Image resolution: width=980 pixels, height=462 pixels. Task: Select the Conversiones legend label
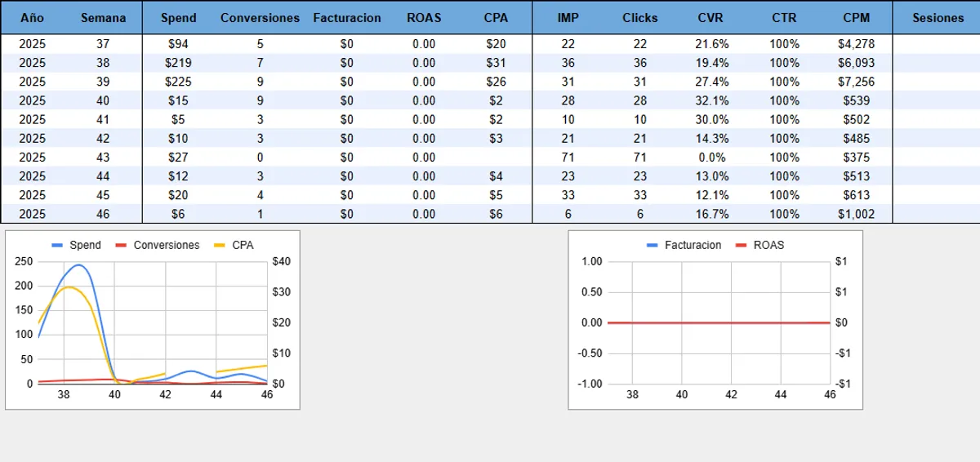tap(166, 245)
